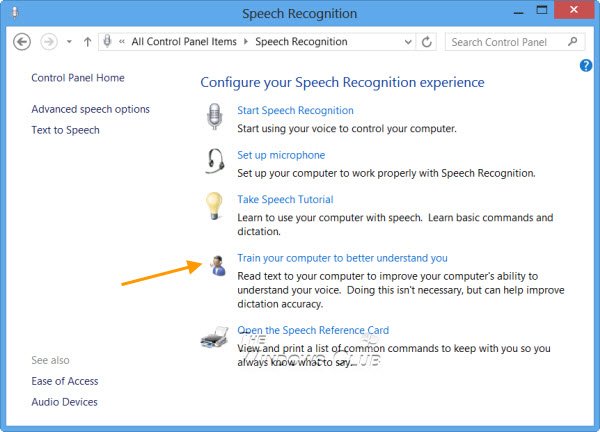Go up one level with the up arrow
600x432 pixels.
pyautogui.click(x=88, y=42)
